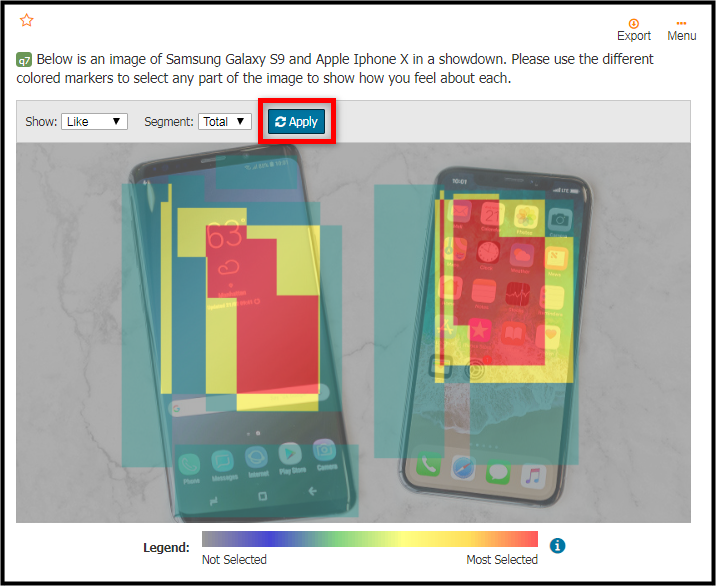716x586 pixels.
Task: Click the Camera icon on iPhone screen
Action: 558,220
